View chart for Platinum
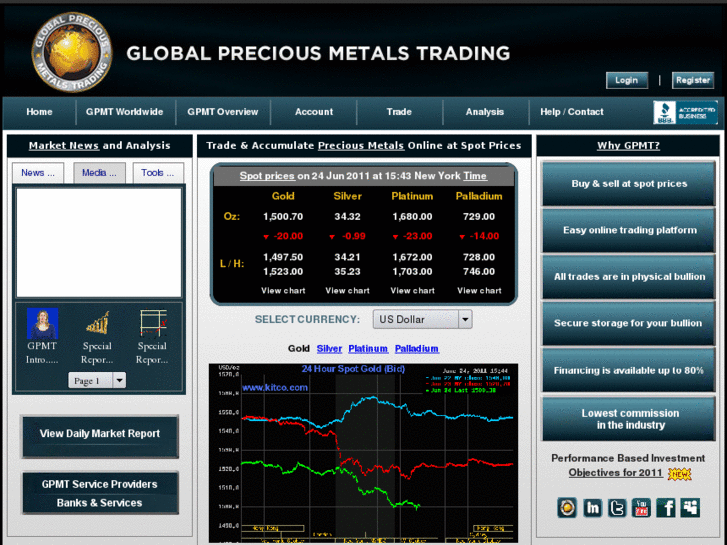 point(412,291)
